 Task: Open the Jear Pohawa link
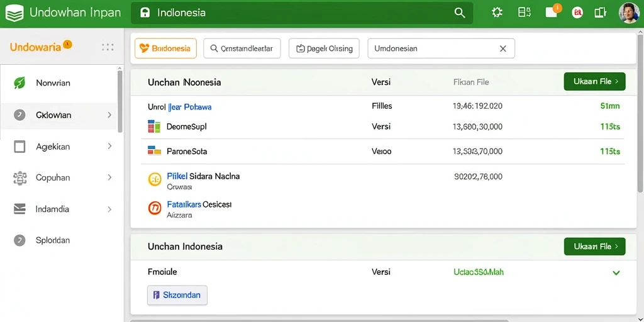pos(190,107)
